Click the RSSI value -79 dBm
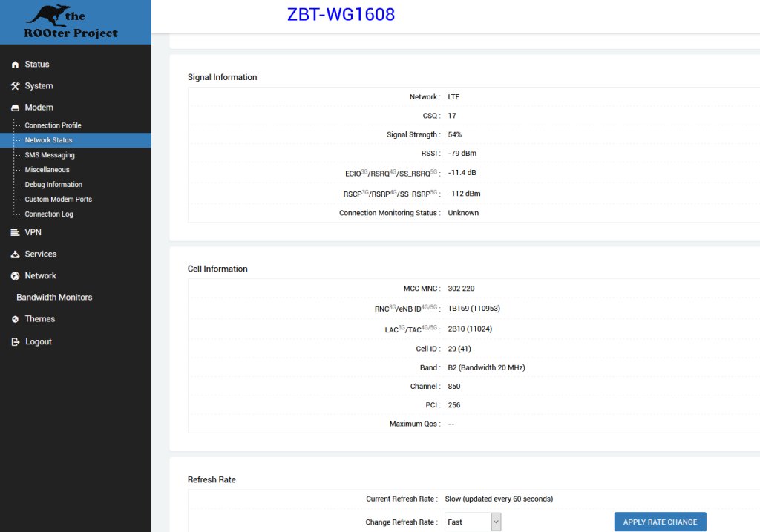 tap(462, 153)
